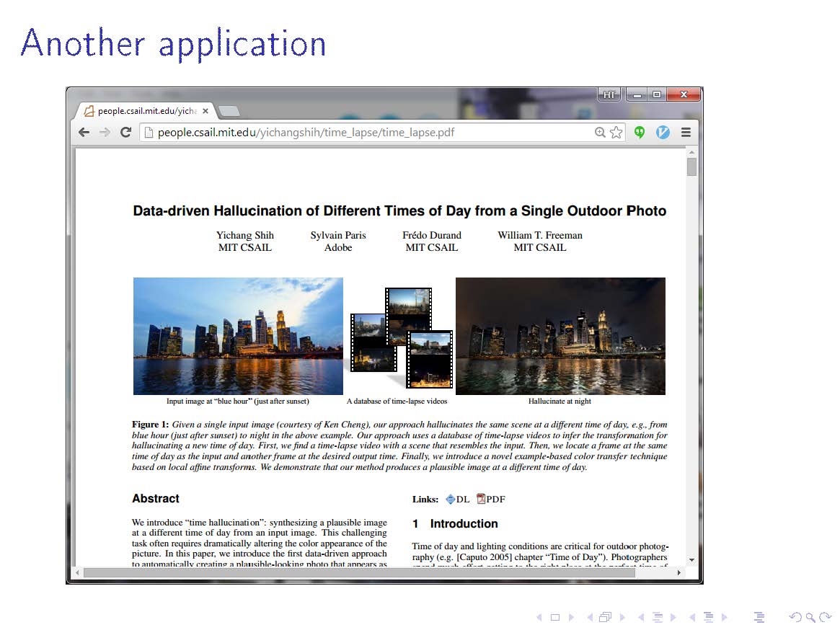Click the Beamer search magnifier icon
The image size is (840, 630).
tap(810, 617)
